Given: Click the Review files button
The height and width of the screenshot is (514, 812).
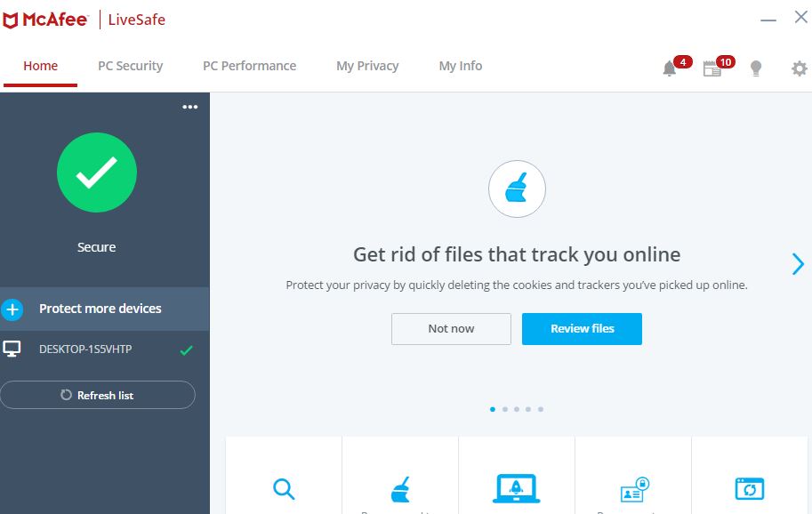Looking at the screenshot, I should pos(582,329).
